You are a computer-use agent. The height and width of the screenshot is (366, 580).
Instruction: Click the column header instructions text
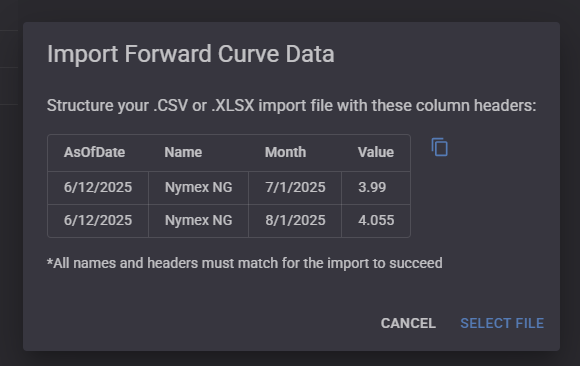pos(291,106)
